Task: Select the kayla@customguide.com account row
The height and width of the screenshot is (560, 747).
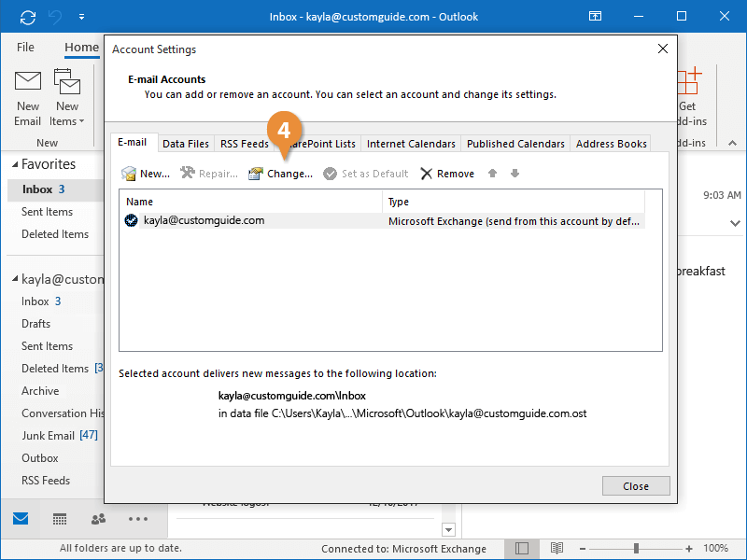Action: click(383, 221)
